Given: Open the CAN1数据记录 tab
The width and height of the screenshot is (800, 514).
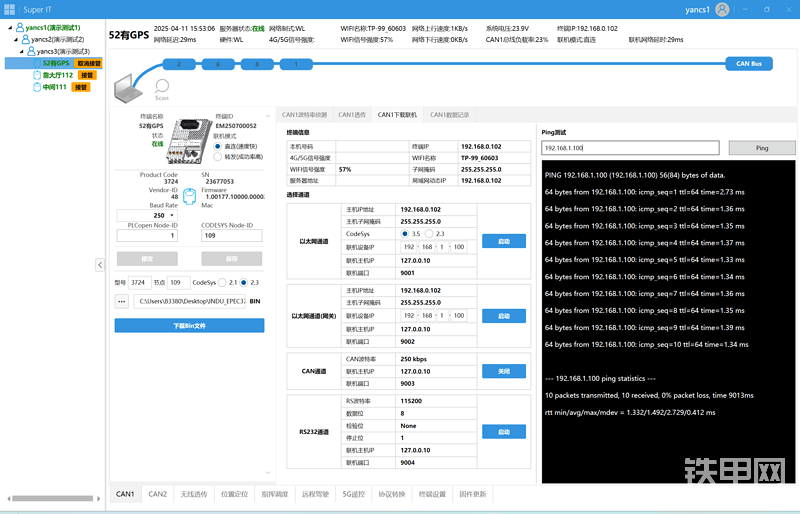Looking at the screenshot, I should (x=449, y=115).
